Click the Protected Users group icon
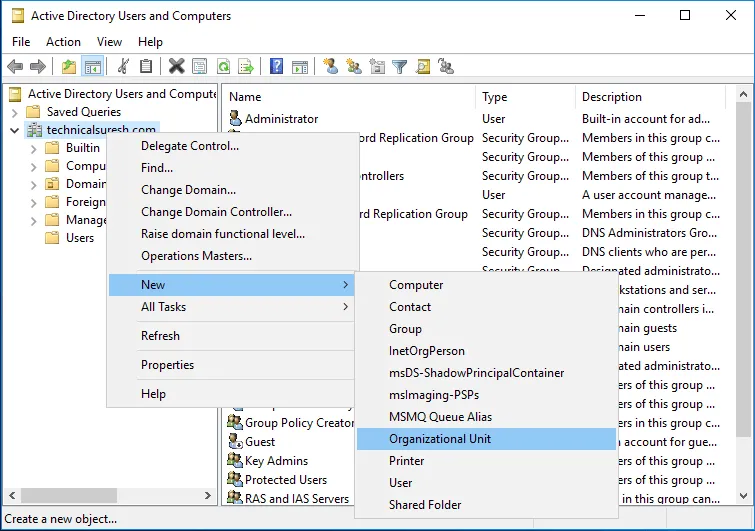The image size is (755, 531). [235, 479]
